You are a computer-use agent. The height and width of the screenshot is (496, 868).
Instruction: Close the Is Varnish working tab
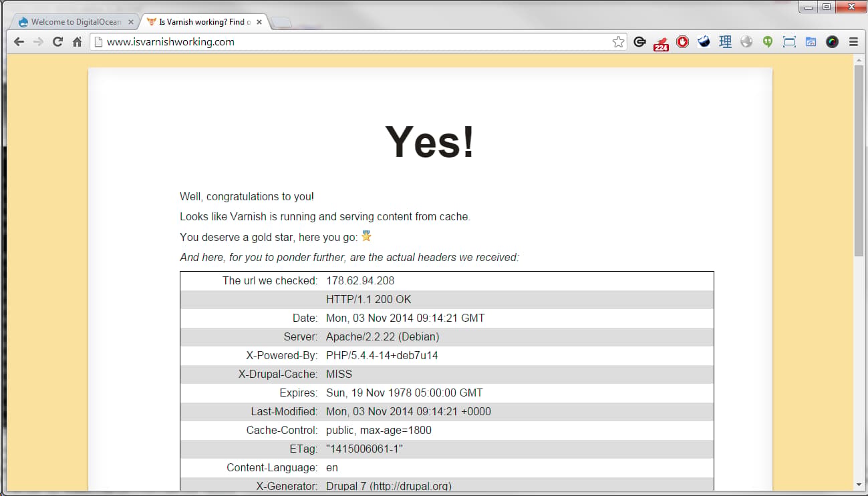tap(259, 22)
